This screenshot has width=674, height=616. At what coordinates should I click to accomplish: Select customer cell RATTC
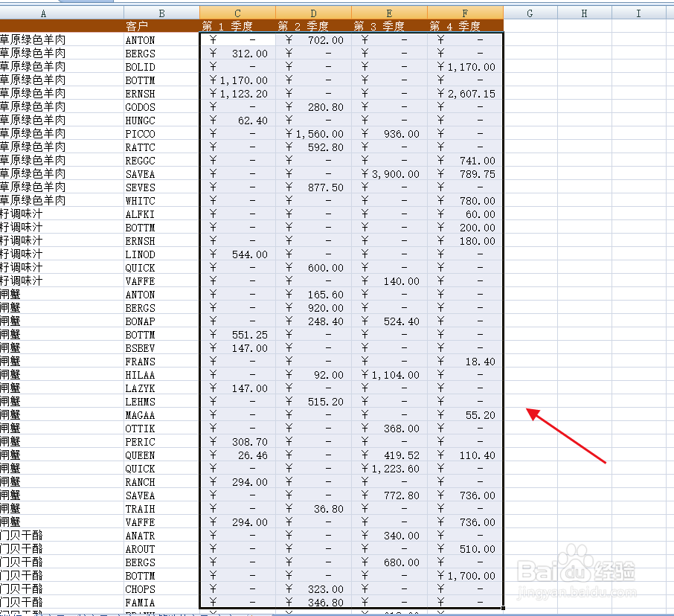click(x=161, y=147)
